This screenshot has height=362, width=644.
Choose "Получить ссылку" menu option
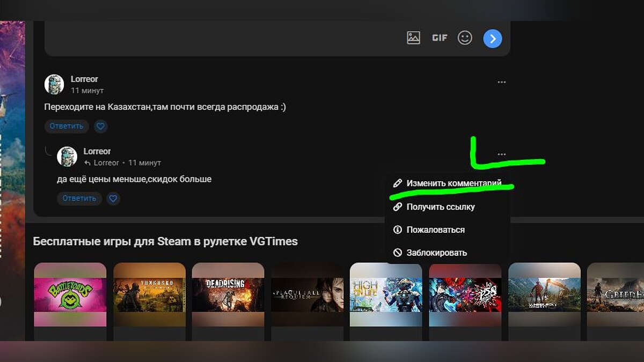point(440,206)
